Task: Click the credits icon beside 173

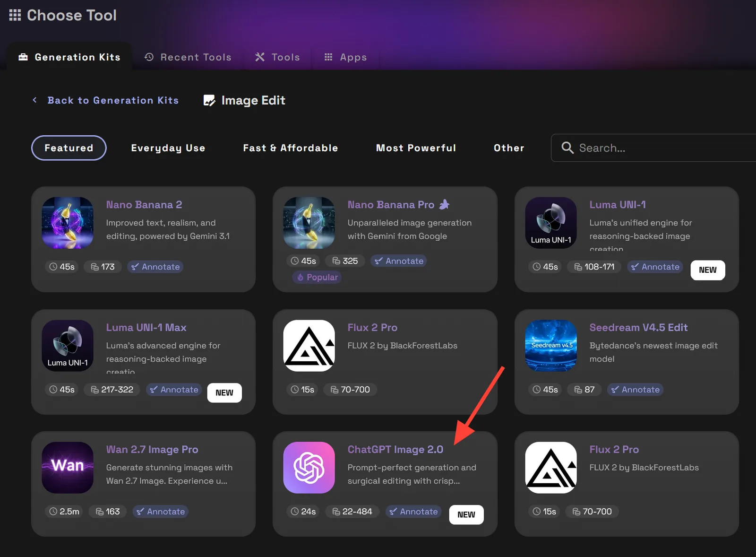Action: pos(95,267)
